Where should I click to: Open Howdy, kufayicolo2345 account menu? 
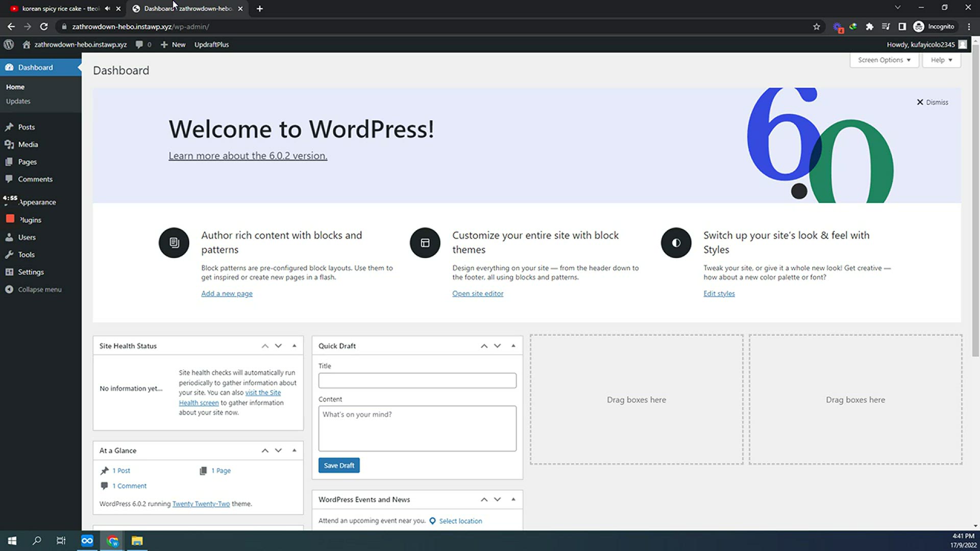(x=927, y=44)
